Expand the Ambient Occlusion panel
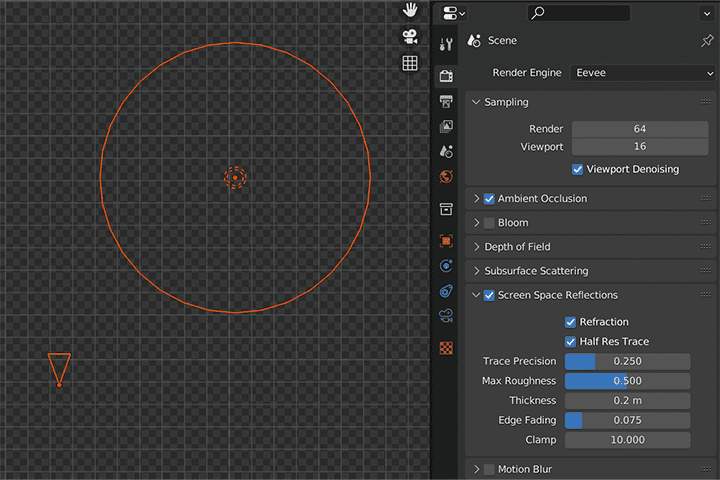Image resolution: width=720 pixels, height=480 pixels. 476,198
